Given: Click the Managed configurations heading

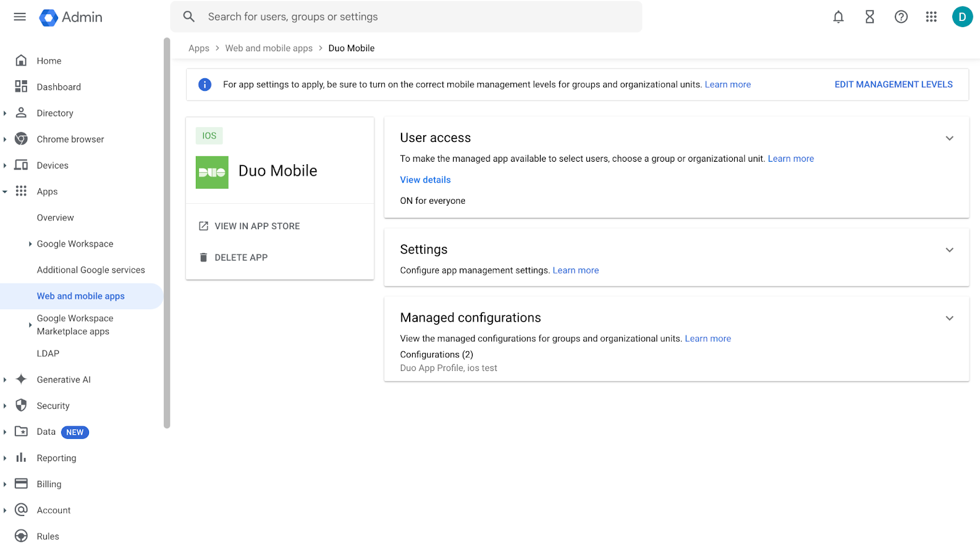Looking at the screenshot, I should coord(470,317).
